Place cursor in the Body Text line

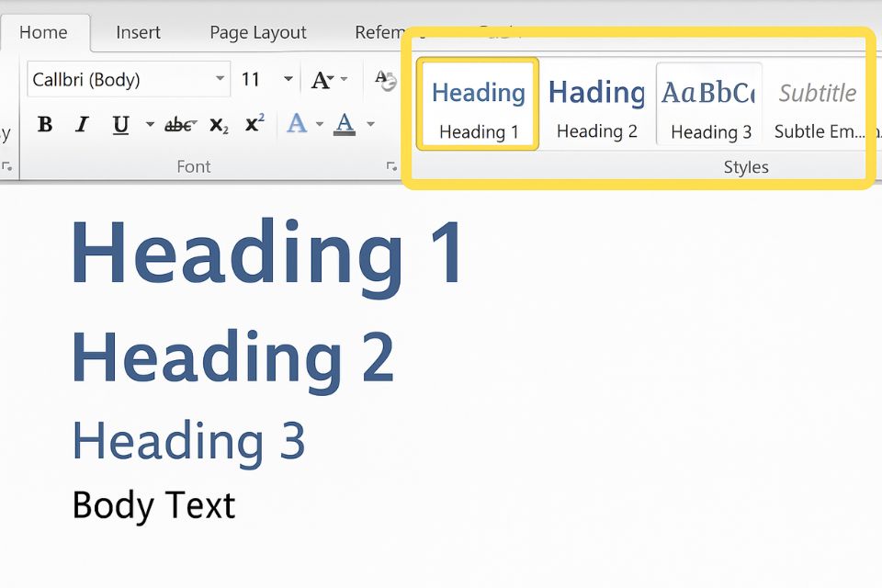click(153, 504)
